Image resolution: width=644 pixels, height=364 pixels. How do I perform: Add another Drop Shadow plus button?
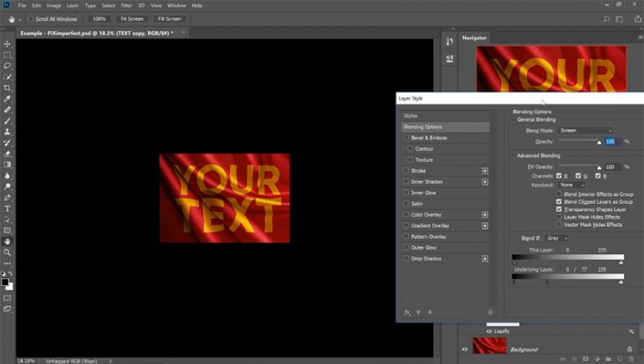[485, 259]
